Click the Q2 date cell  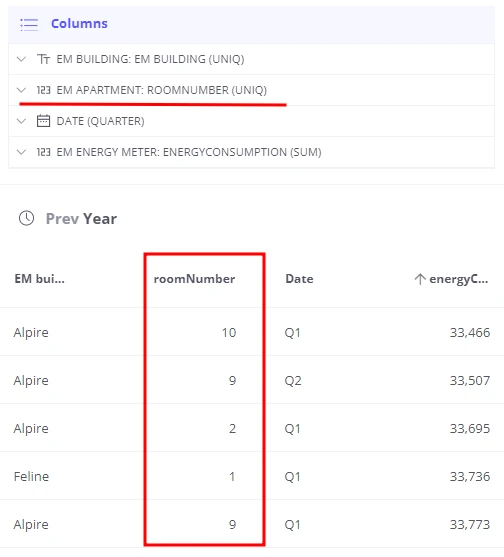pyautogui.click(x=293, y=380)
